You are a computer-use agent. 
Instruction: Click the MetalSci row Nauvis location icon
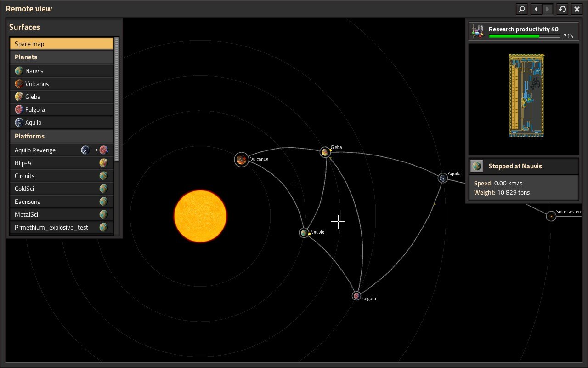pos(103,214)
